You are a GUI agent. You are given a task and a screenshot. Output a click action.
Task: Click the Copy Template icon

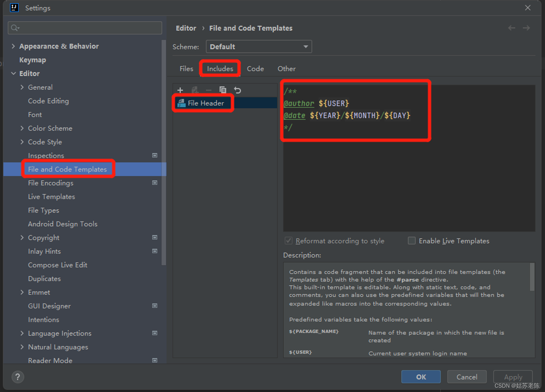[x=223, y=90]
